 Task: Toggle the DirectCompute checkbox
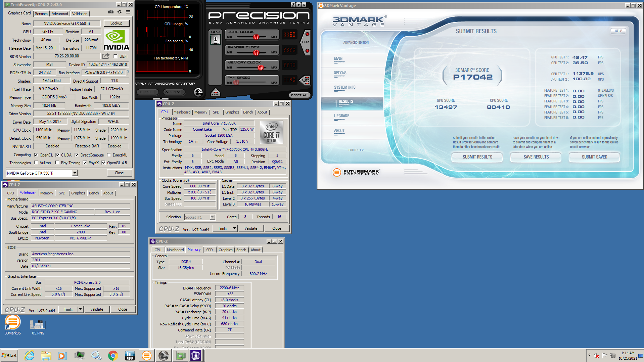(x=77, y=155)
